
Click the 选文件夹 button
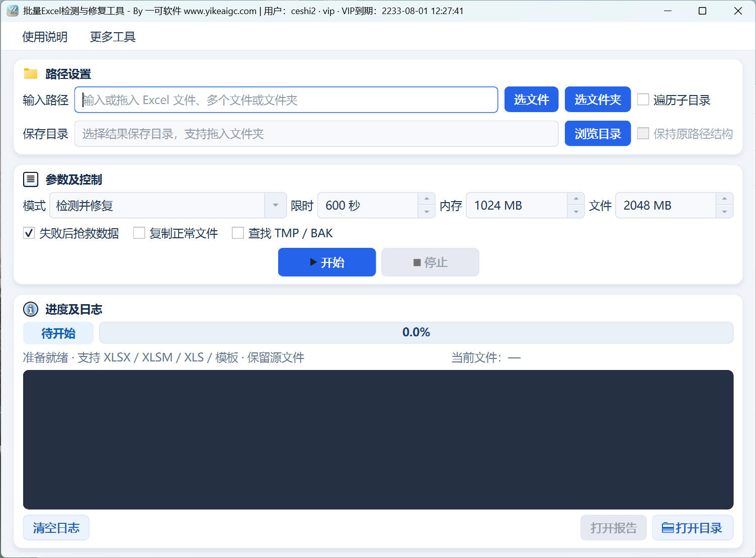[x=598, y=100]
